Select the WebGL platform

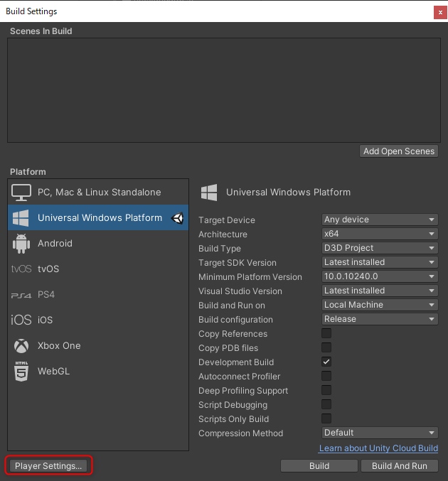point(98,371)
